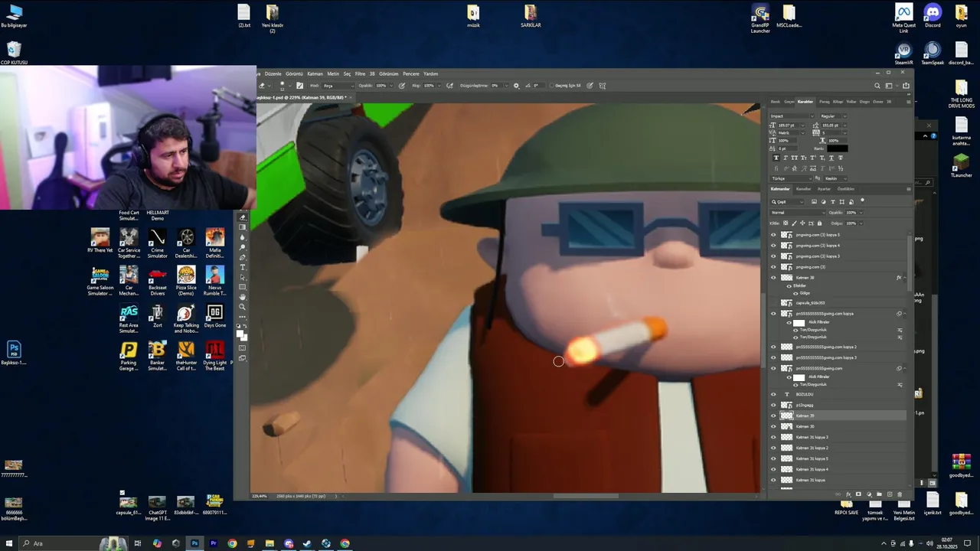Viewport: 980px width, 551px height.
Task: Hide the p12ngegg layer
Action: (x=773, y=405)
